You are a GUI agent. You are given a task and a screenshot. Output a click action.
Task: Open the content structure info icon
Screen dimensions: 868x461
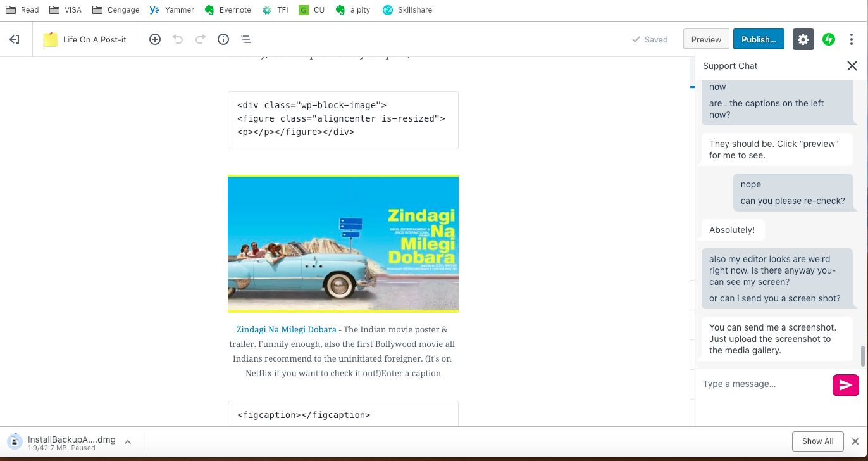click(x=223, y=39)
